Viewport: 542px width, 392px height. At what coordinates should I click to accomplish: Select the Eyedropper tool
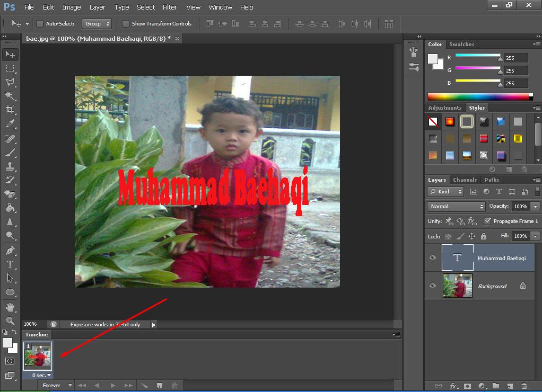tap(10, 124)
